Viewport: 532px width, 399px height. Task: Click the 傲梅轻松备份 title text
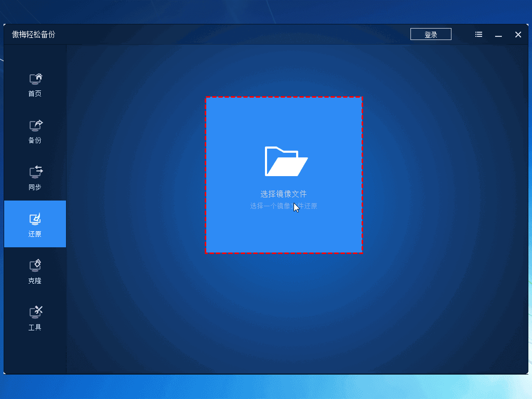[33, 35]
